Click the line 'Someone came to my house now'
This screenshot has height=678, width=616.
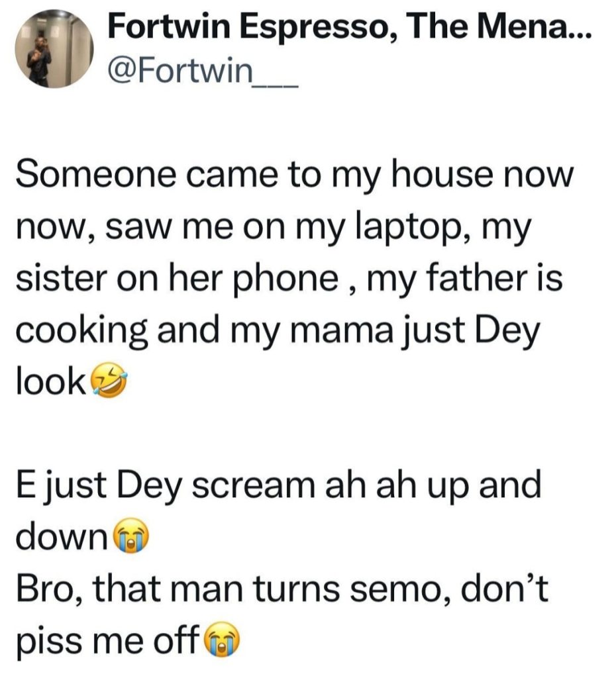pos(292,179)
